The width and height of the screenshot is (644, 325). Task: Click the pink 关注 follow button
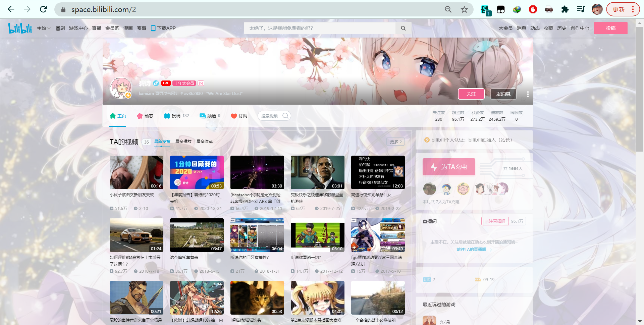coord(471,94)
